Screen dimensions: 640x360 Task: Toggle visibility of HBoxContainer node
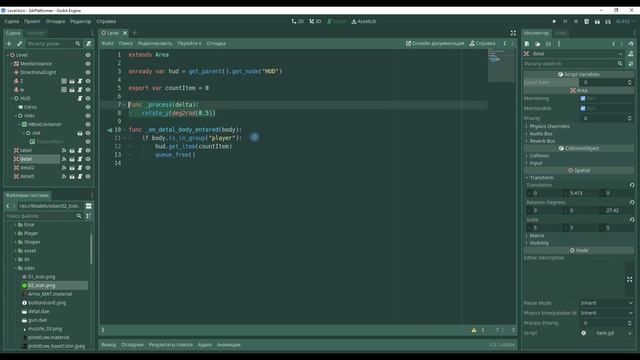pos(88,124)
